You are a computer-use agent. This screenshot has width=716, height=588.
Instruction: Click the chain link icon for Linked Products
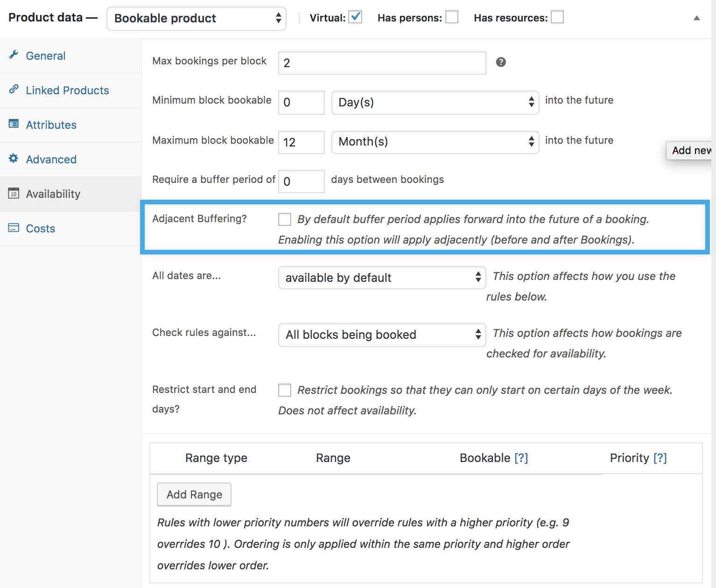pyautogui.click(x=14, y=89)
